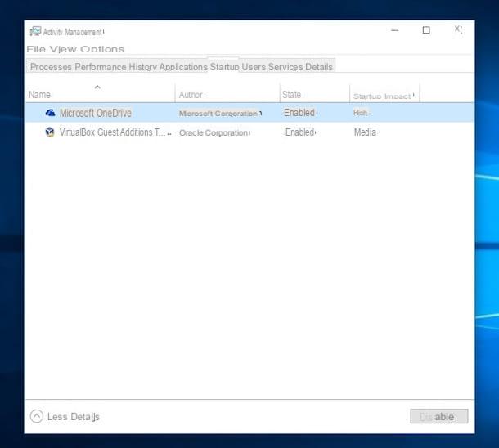Click the Disable button
Screen dimensions: 499x448
[438, 416]
